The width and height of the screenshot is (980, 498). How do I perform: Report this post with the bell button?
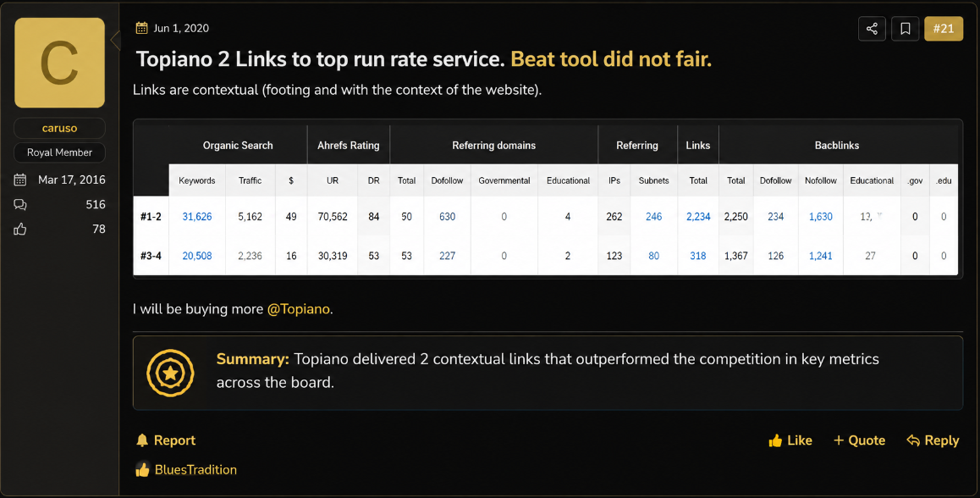point(166,440)
